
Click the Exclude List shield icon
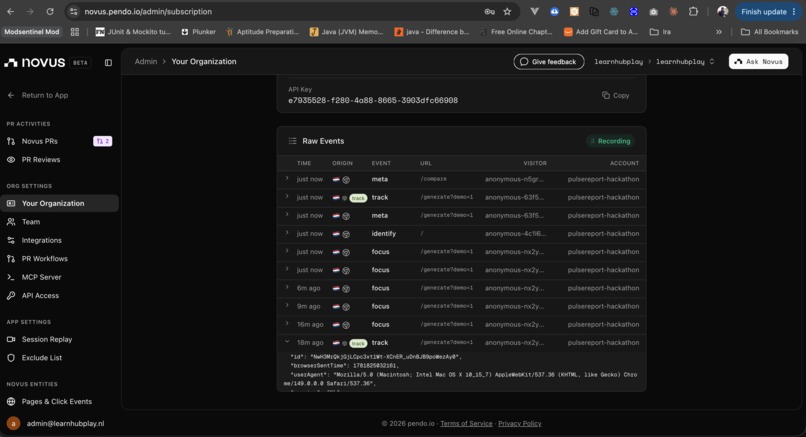click(11, 358)
